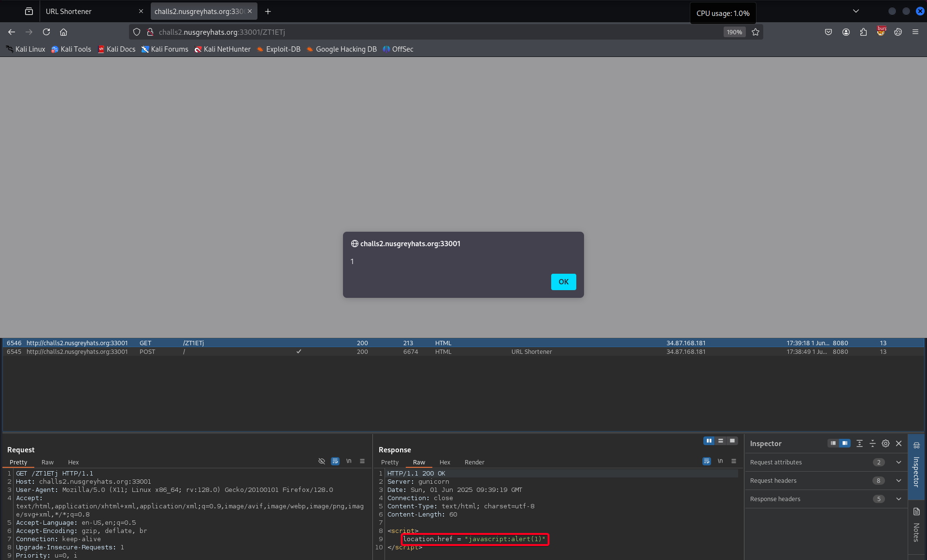Open the Notes side tab
This screenshot has height=560, width=927.
point(916,525)
